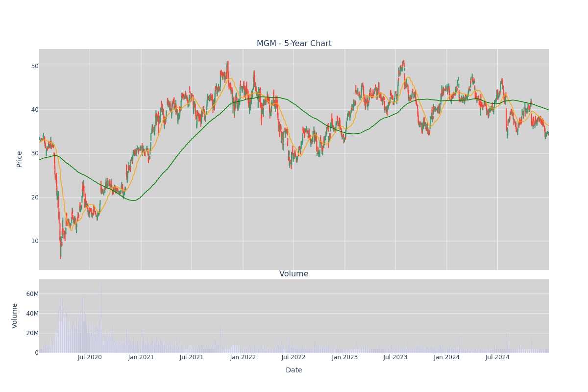This screenshot has width=588, height=392.
Task: Click the price tick label "20"
Action: (x=35, y=197)
